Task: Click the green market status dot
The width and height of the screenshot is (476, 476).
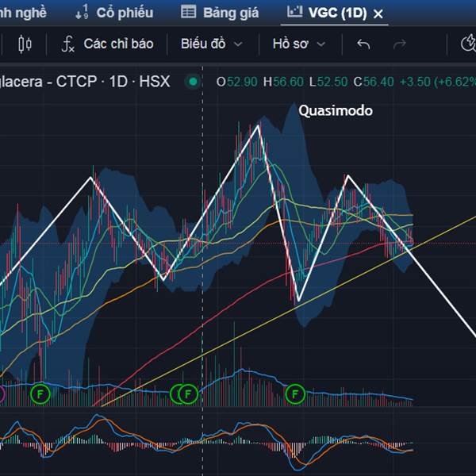Action: click(x=193, y=82)
